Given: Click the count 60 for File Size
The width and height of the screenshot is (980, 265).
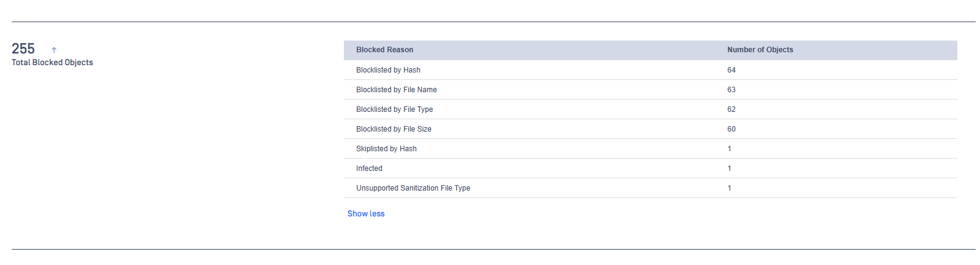Looking at the screenshot, I should pyautogui.click(x=731, y=129).
